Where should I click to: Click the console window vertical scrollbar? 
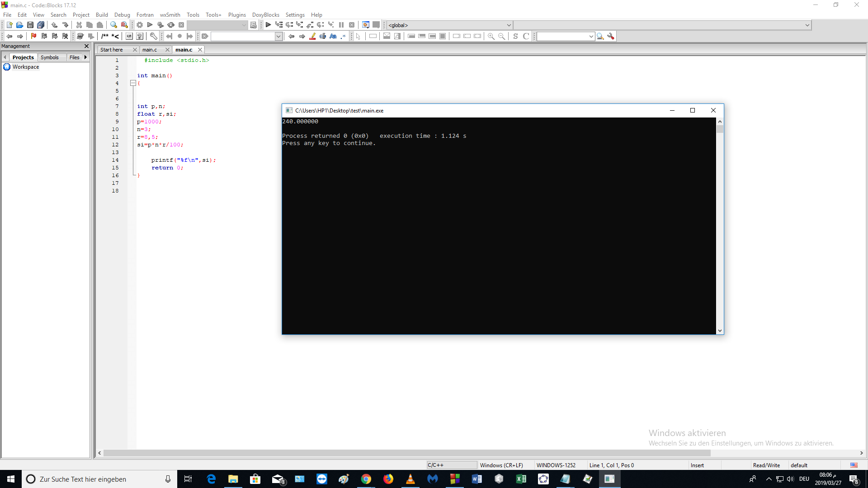click(720, 226)
